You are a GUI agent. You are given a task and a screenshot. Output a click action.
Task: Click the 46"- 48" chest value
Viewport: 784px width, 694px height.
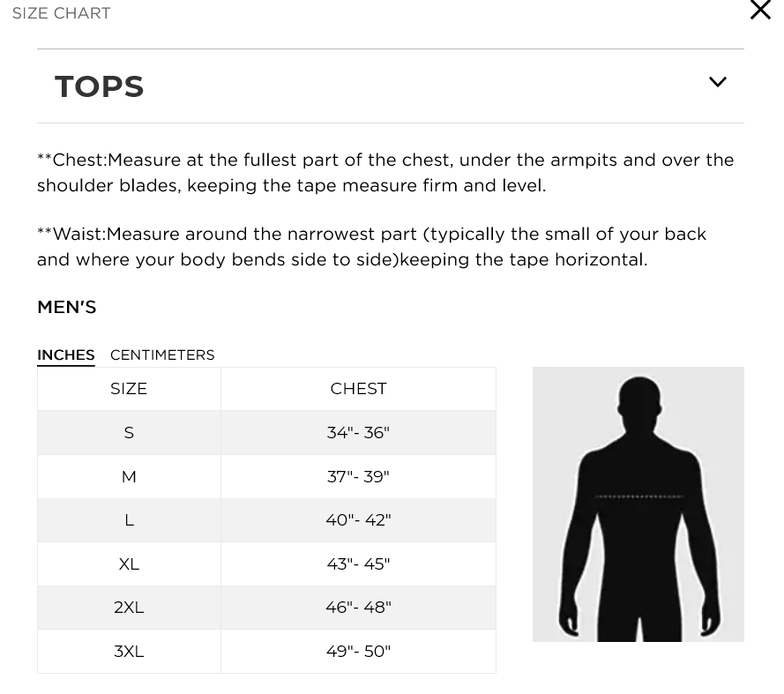pos(359,608)
